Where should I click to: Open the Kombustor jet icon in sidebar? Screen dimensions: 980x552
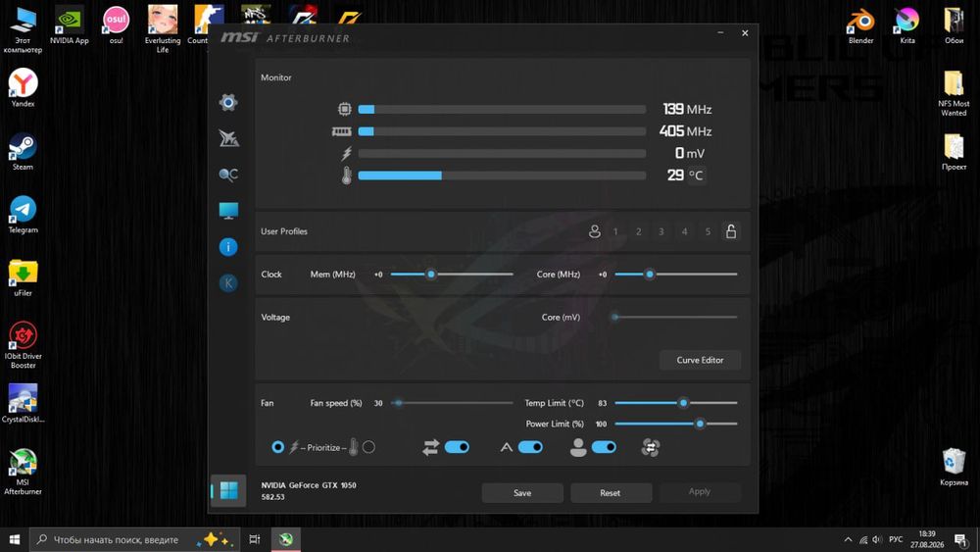pyautogui.click(x=228, y=138)
